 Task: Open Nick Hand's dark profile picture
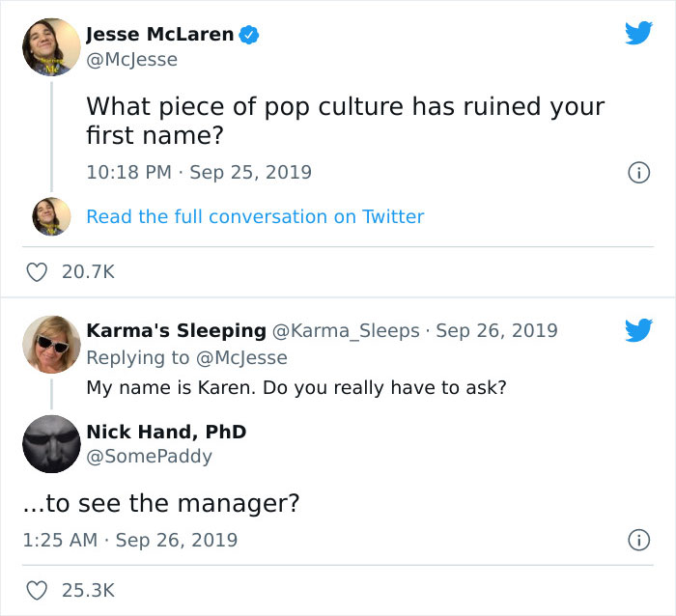coord(51,444)
